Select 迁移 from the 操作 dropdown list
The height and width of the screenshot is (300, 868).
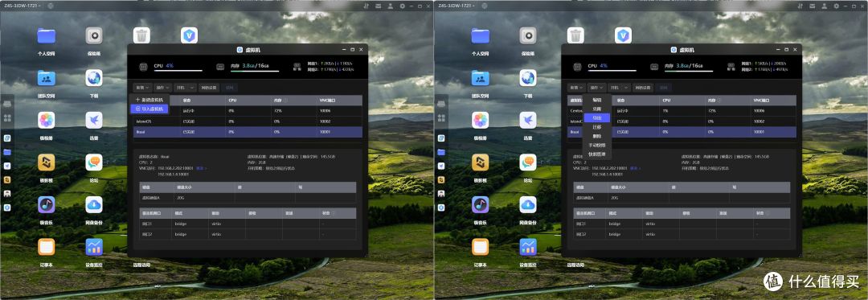click(x=596, y=127)
